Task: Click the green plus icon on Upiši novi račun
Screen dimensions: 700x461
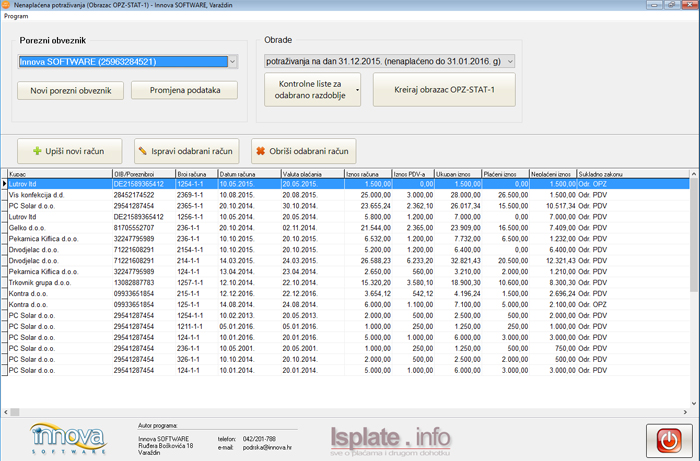Action: (x=37, y=151)
